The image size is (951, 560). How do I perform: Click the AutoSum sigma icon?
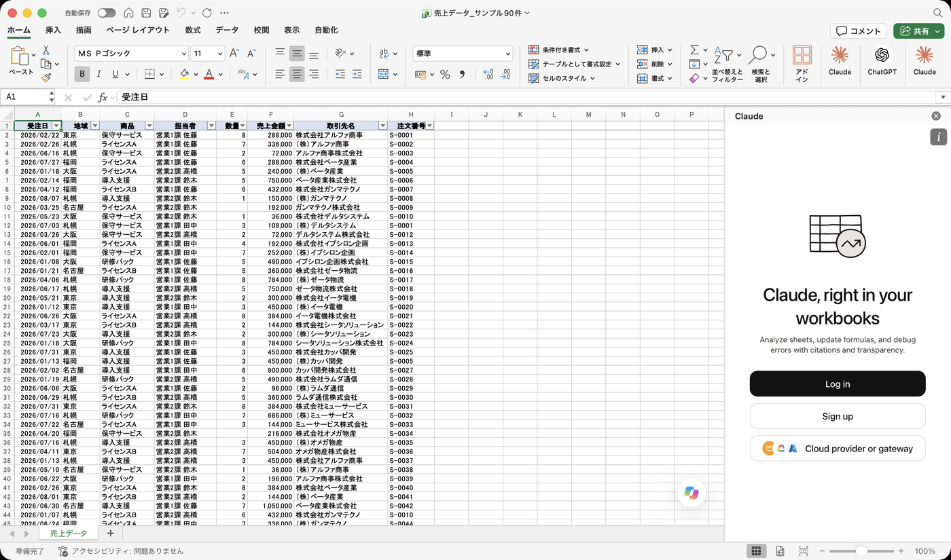pyautogui.click(x=694, y=50)
